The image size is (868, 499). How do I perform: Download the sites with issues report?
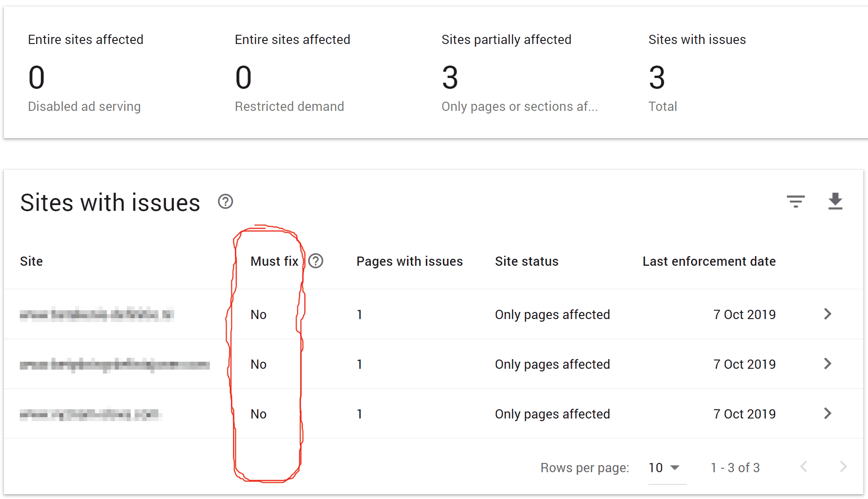835,202
